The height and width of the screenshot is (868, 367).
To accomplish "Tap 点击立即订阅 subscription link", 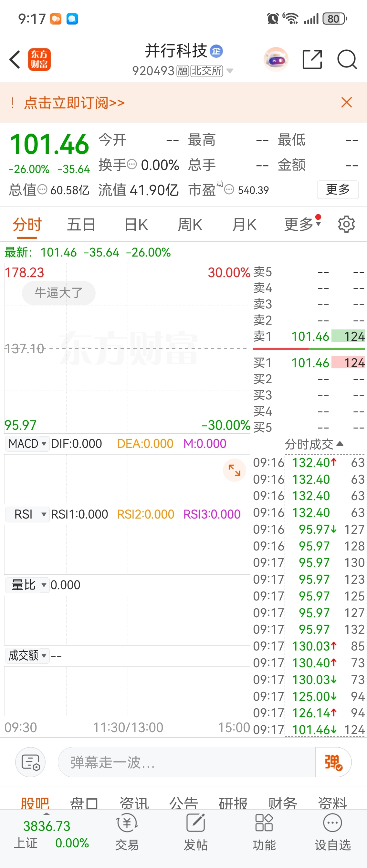I will click(x=74, y=102).
